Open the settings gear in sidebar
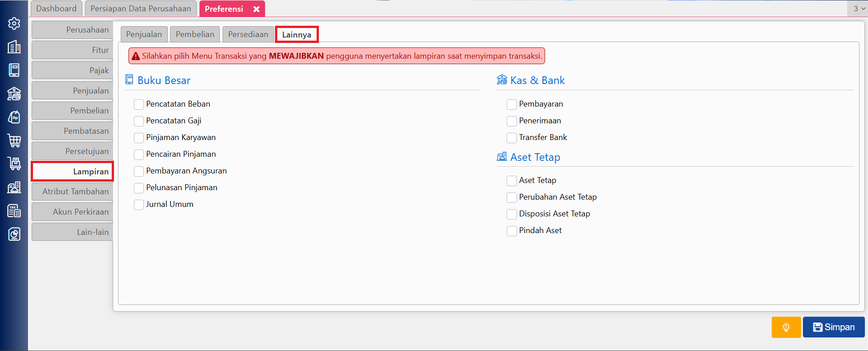This screenshot has width=868, height=351. pos(14,23)
